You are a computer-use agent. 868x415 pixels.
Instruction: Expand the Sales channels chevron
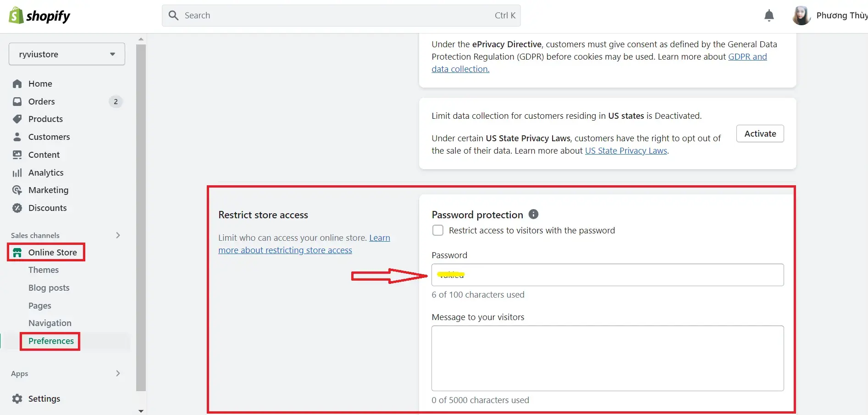click(118, 235)
